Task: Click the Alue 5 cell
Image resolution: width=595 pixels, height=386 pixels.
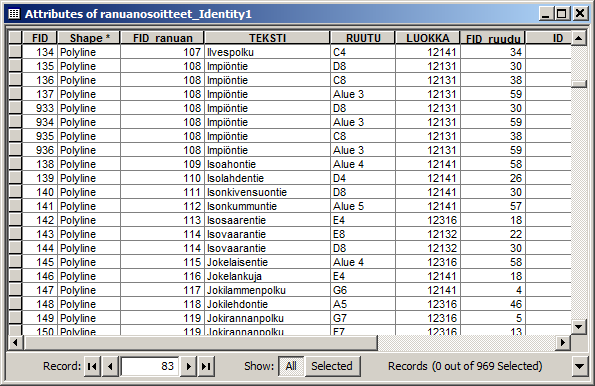Action: tap(363, 206)
